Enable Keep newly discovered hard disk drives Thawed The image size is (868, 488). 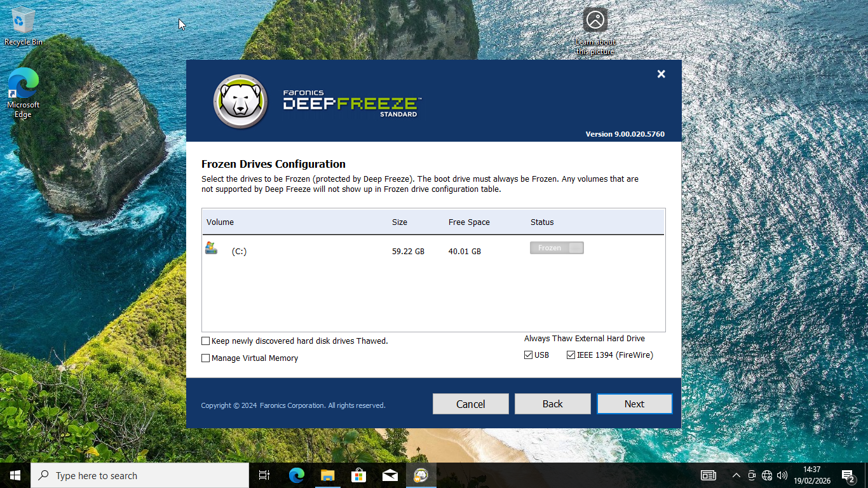tap(206, 341)
